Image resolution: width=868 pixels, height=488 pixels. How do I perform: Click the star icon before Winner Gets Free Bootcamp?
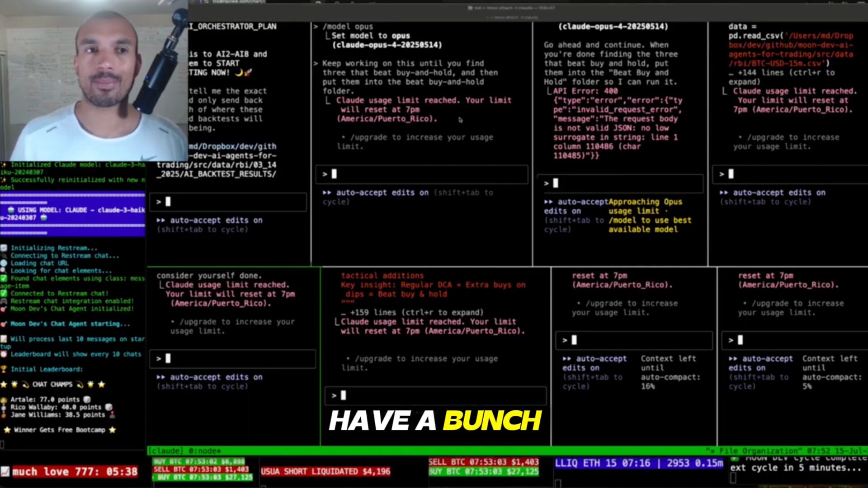point(7,430)
